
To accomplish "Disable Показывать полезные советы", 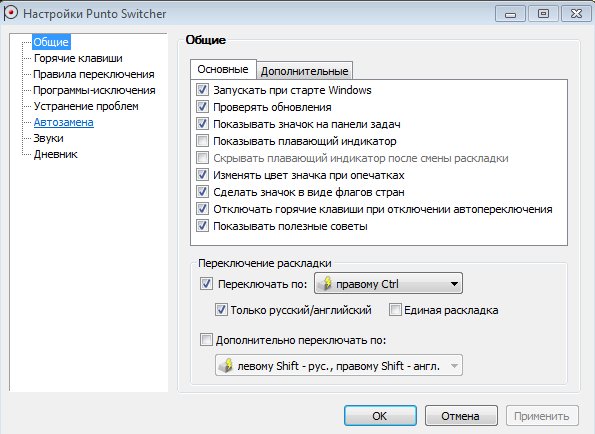I will tap(202, 226).
